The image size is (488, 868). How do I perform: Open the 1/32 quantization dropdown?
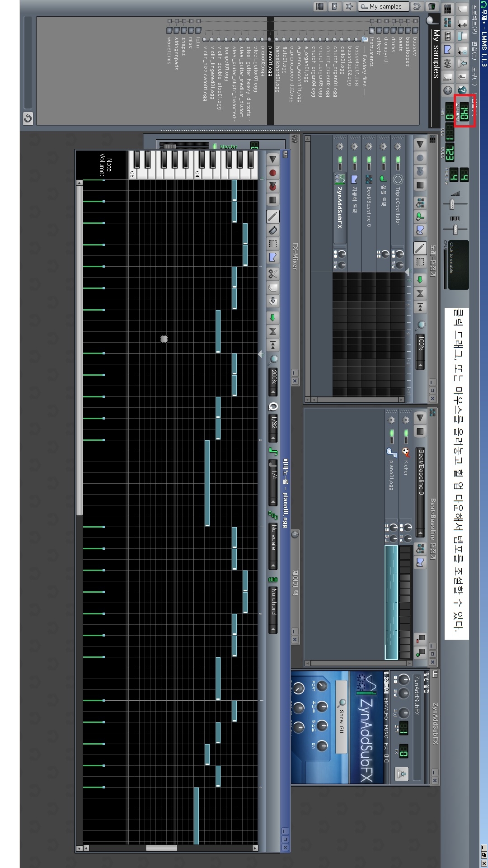point(273,428)
